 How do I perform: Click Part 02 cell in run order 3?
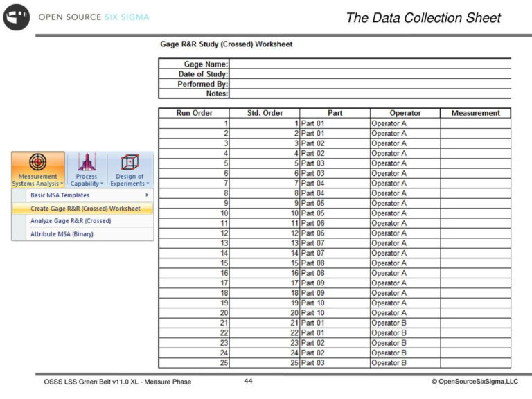pos(335,143)
